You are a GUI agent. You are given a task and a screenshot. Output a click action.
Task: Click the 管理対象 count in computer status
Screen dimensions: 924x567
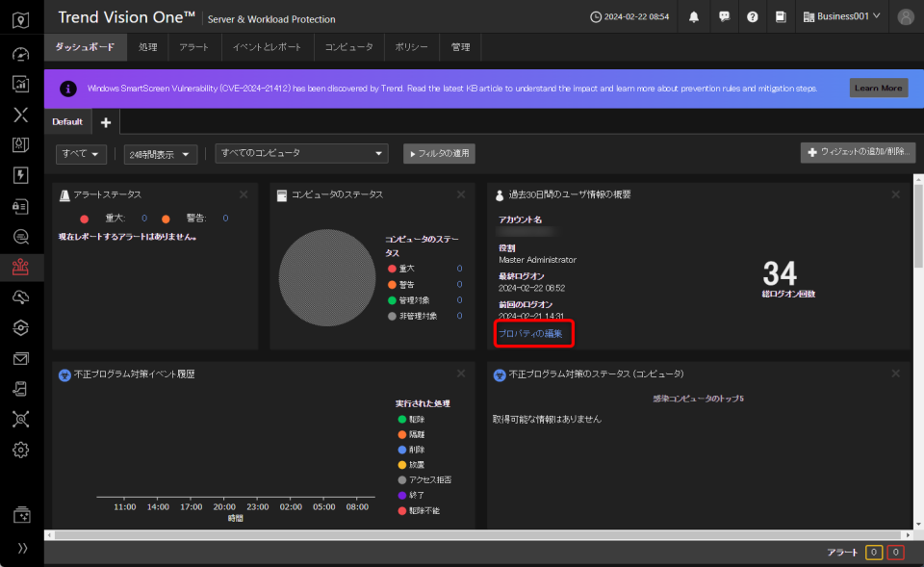pyautogui.click(x=460, y=300)
